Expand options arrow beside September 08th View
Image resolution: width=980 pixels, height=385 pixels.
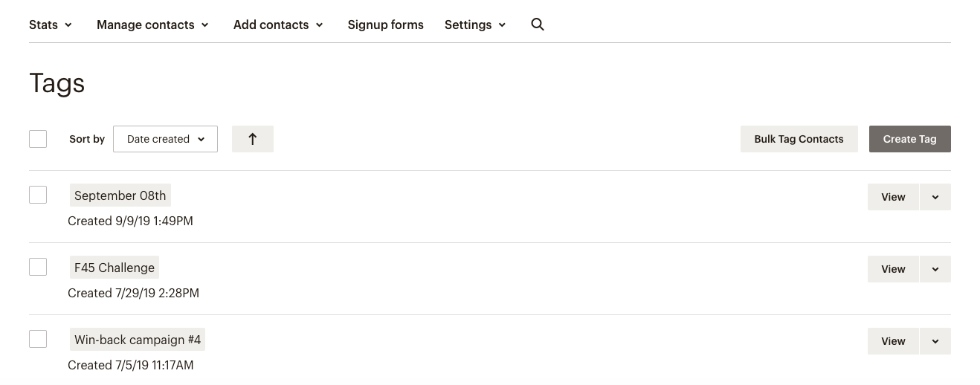pos(935,197)
